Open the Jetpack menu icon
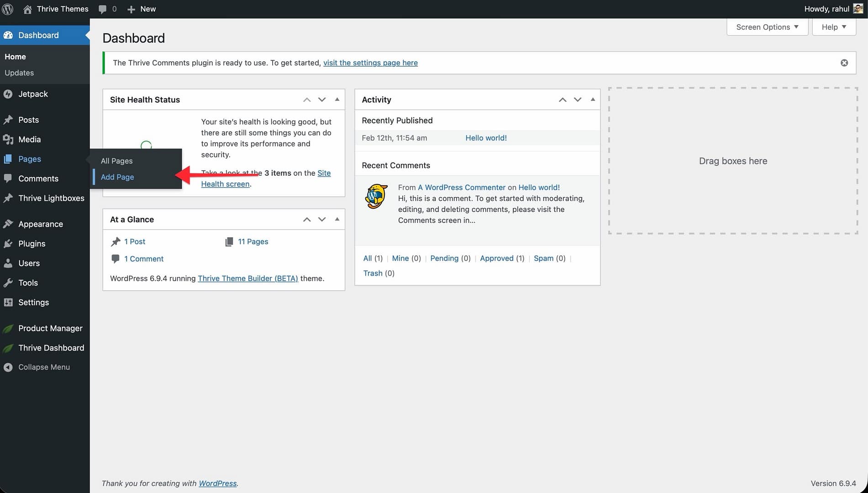Viewport: 868px width, 493px height. click(8, 94)
